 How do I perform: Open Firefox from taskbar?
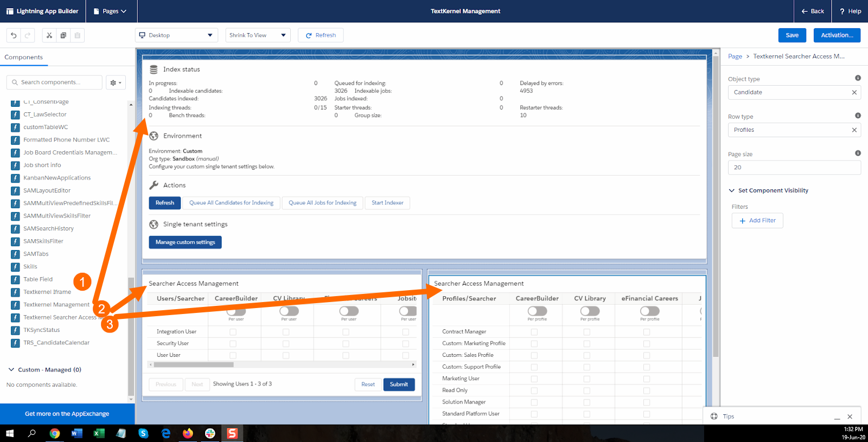click(188, 433)
